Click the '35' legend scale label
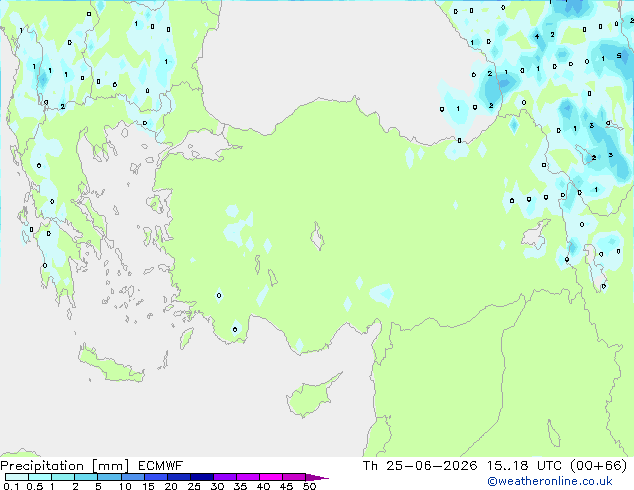This screenshot has height=490, width=634. tap(240, 486)
